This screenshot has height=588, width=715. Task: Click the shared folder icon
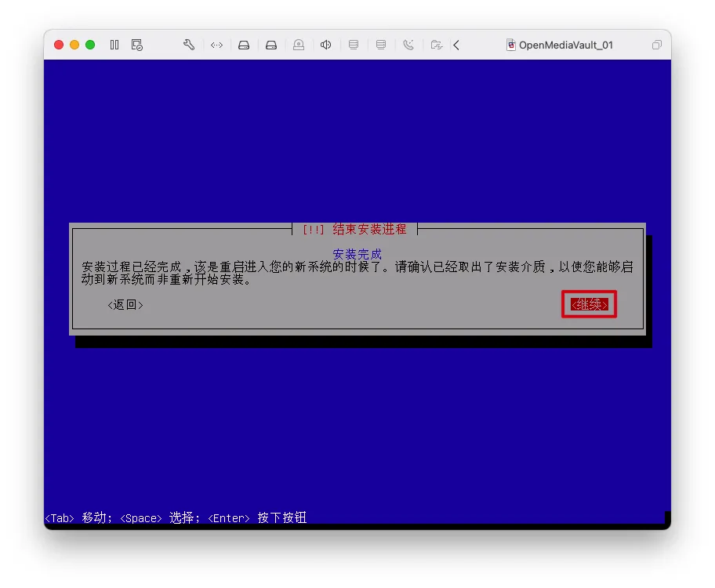point(437,45)
